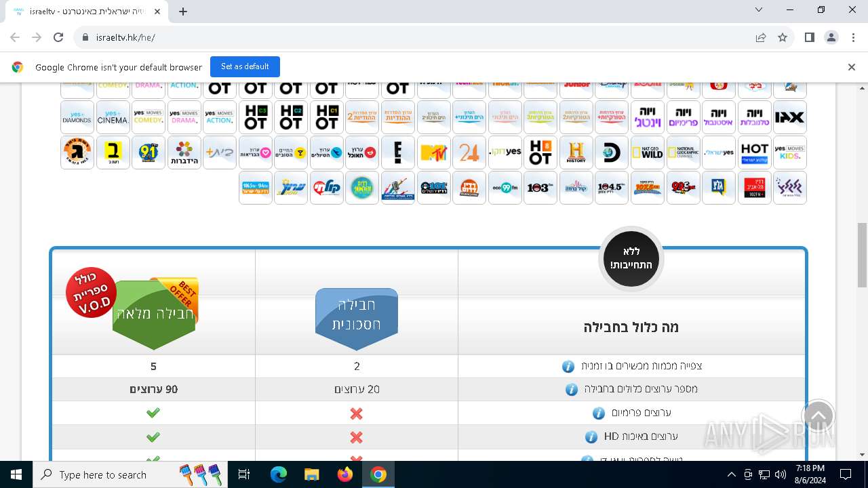The image size is (868, 488).
Task: Select the 99.5 radio station tile
Action: coord(683,188)
